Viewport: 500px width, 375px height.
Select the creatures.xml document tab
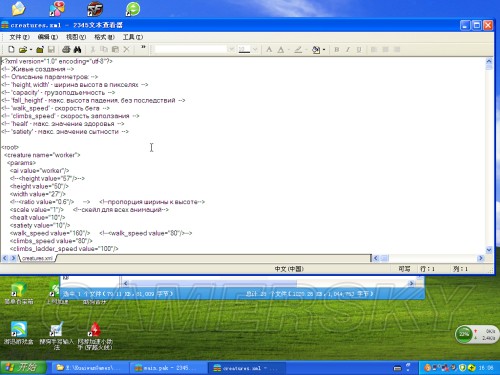[37, 258]
